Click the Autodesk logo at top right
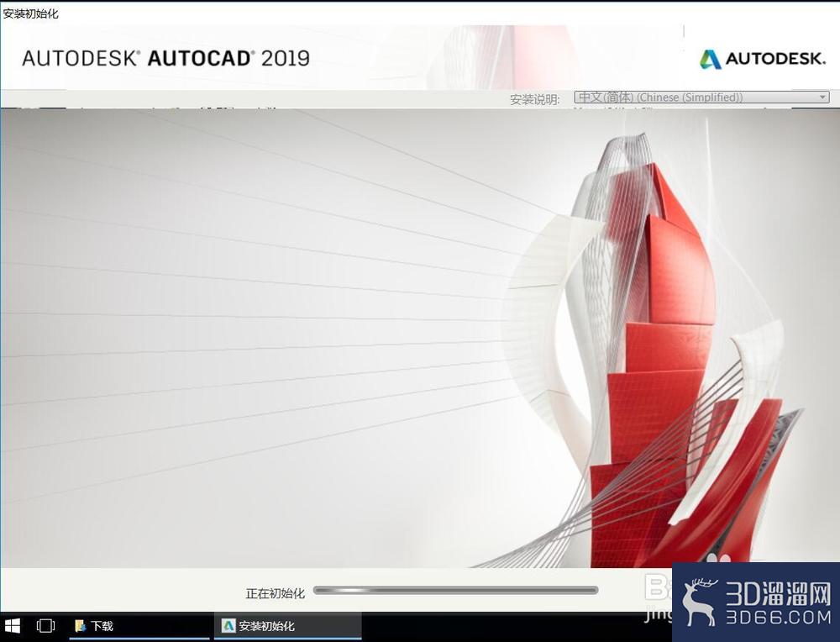Image resolution: width=840 pixels, height=642 pixels. 763,59
